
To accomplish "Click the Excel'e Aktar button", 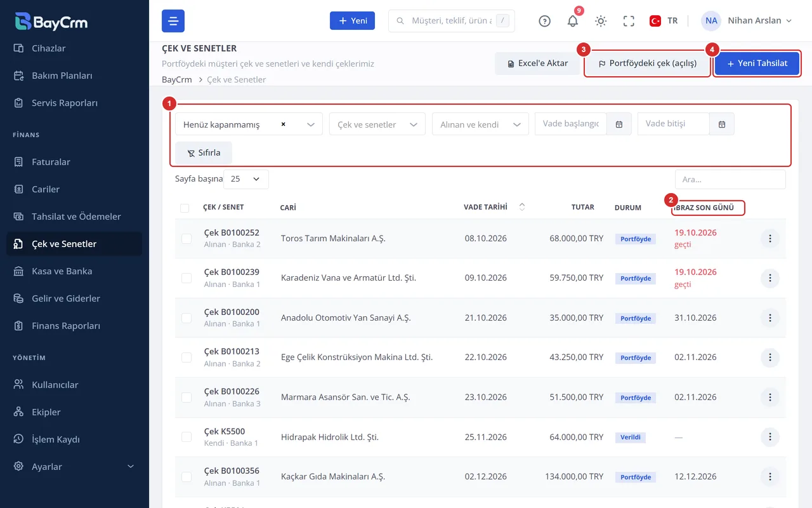I will point(538,63).
